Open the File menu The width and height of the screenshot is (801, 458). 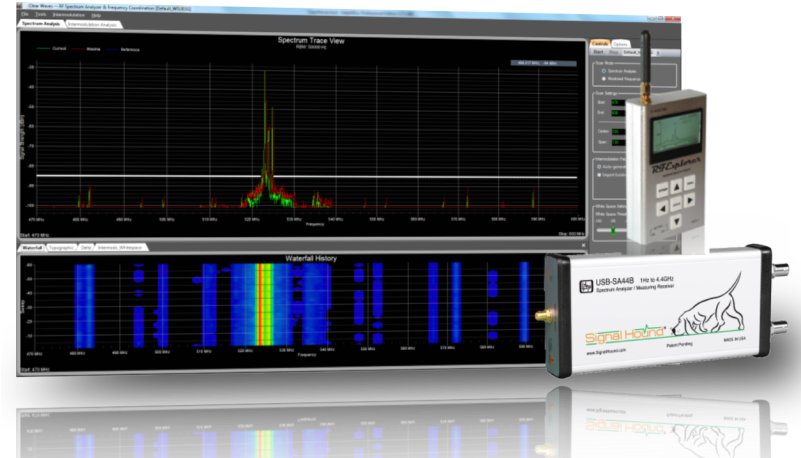[25, 14]
